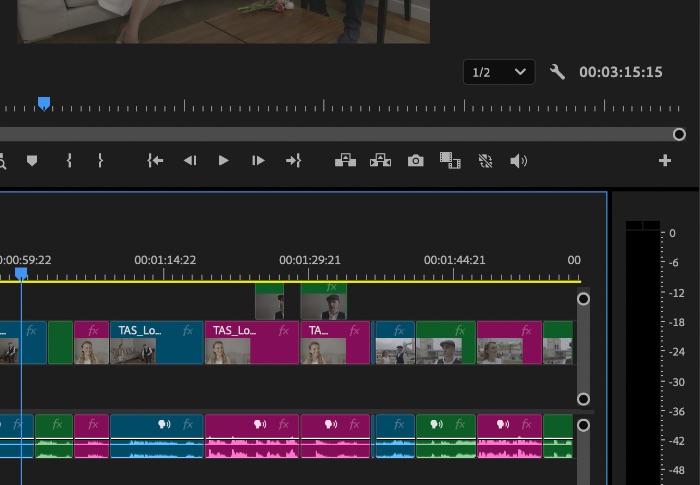Start playback with the Play button
Screen dimensions: 700x485
224,160
